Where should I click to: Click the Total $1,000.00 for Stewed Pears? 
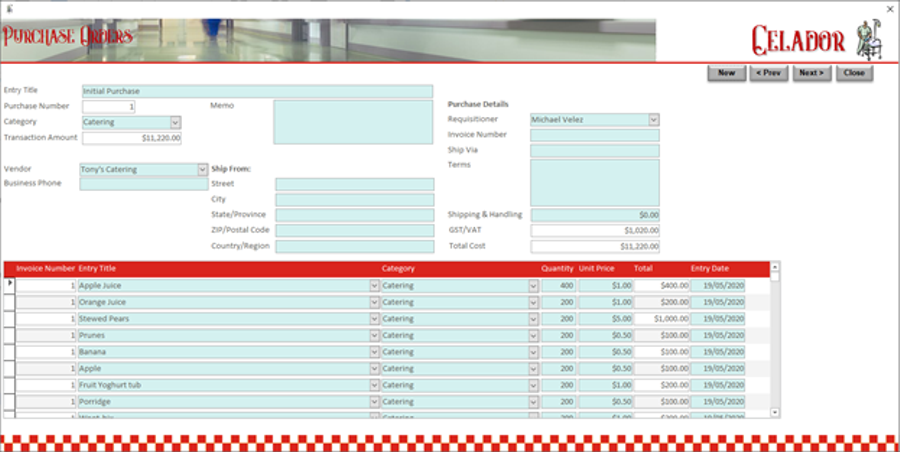(x=662, y=319)
